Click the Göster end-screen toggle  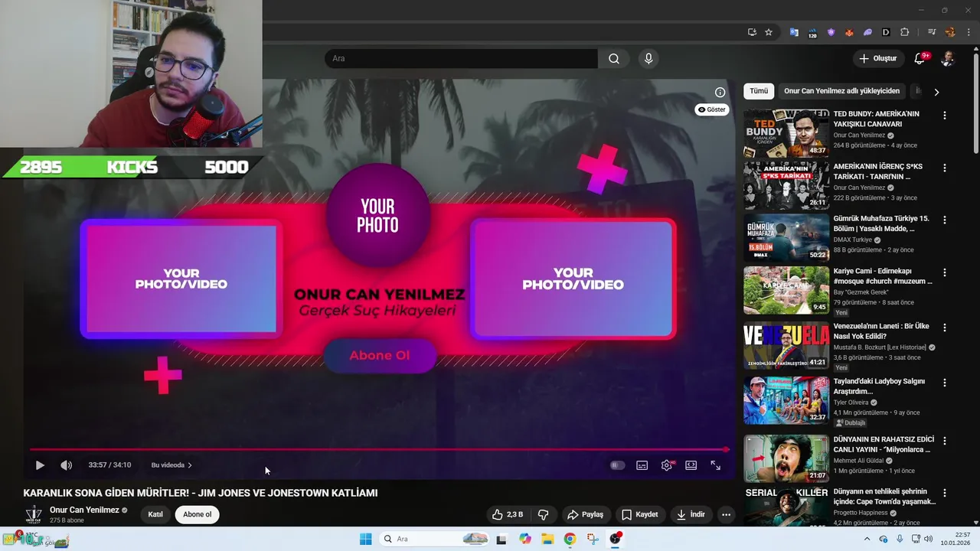click(x=711, y=109)
